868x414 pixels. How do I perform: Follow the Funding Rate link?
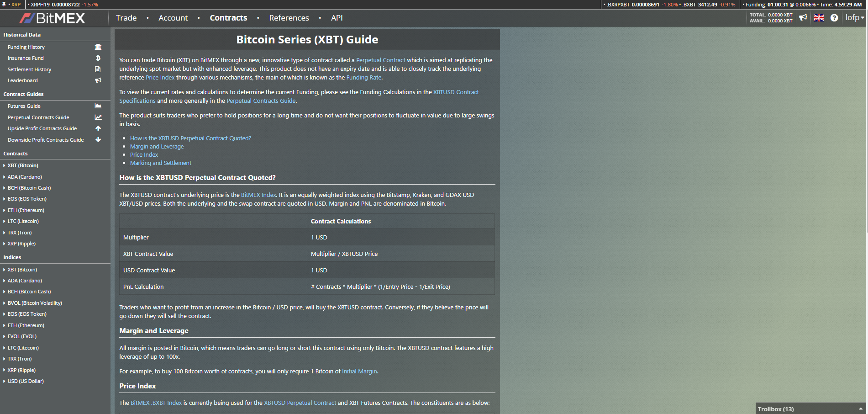pyautogui.click(x=364, y=77)
